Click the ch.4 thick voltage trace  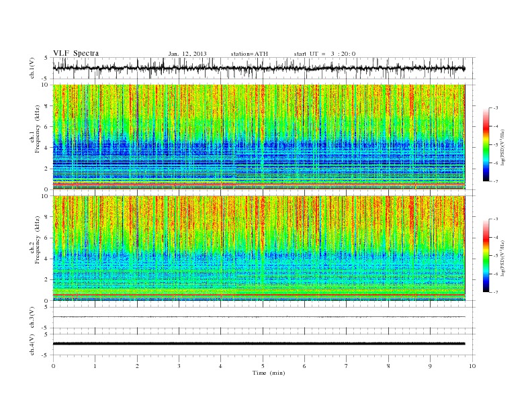pyautogui.click(x=259, y=344)
